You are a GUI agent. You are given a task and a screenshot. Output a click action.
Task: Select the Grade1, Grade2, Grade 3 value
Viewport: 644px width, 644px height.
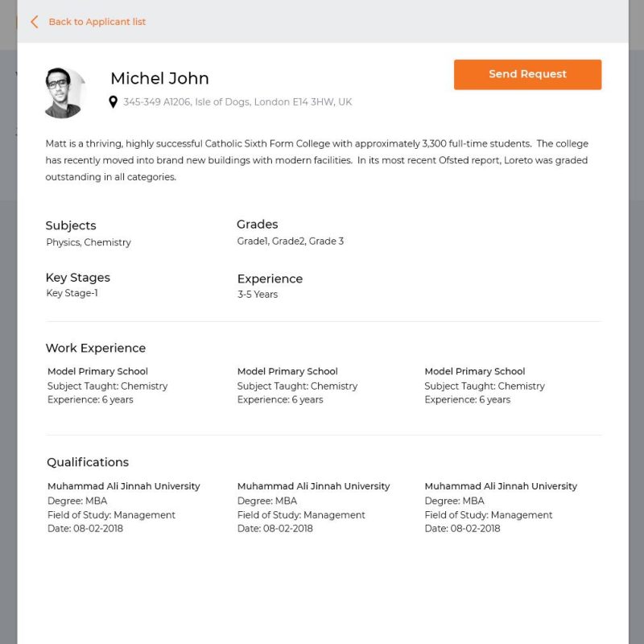(290, 242)
